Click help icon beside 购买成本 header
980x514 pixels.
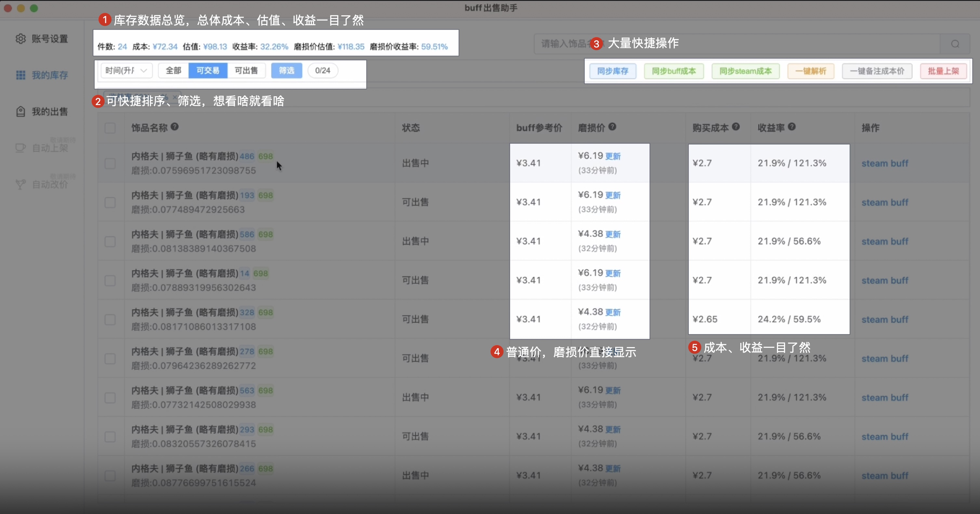(x=736, y=127)
